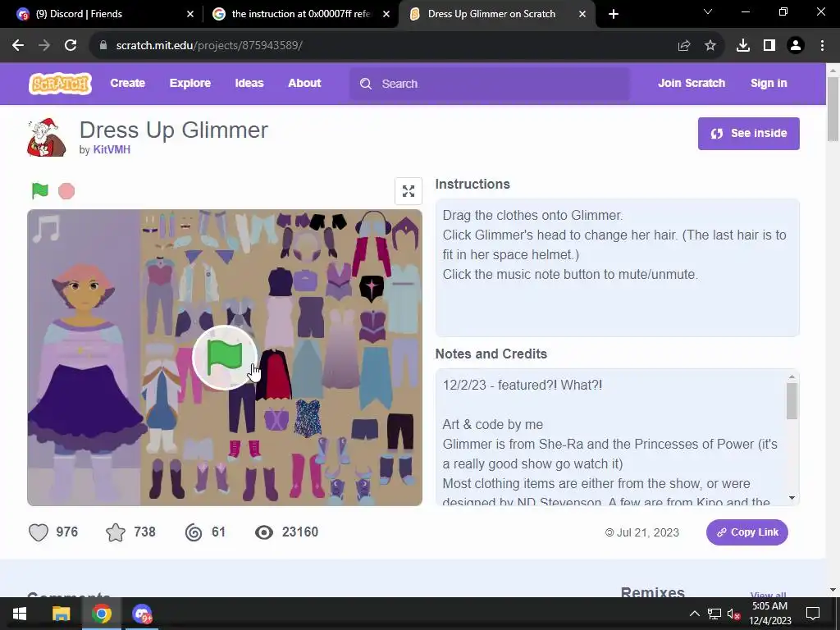Click the views eye icon
The height and width of the screenshot is (630, 840).
pos(264,532)
